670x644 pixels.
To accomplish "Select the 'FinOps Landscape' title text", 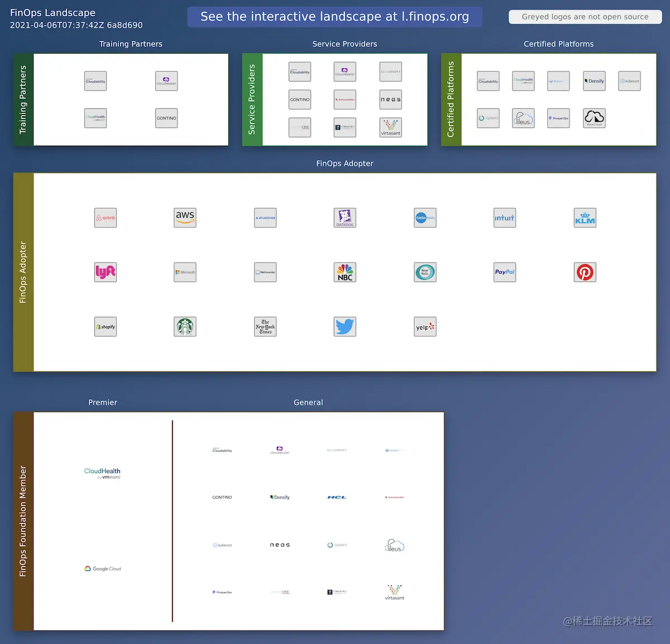I will click(x=52, y=13).
